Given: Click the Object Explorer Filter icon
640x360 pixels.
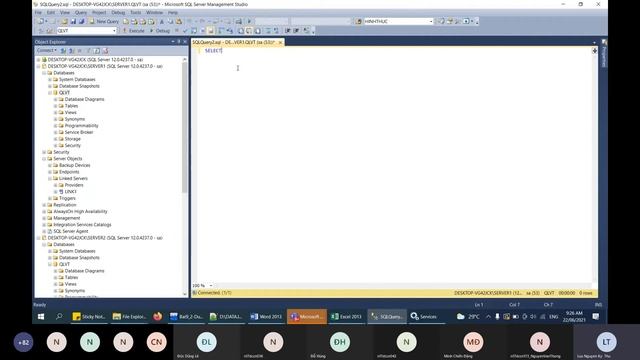Looking at the screenshot, I should (x=88, y=51).
